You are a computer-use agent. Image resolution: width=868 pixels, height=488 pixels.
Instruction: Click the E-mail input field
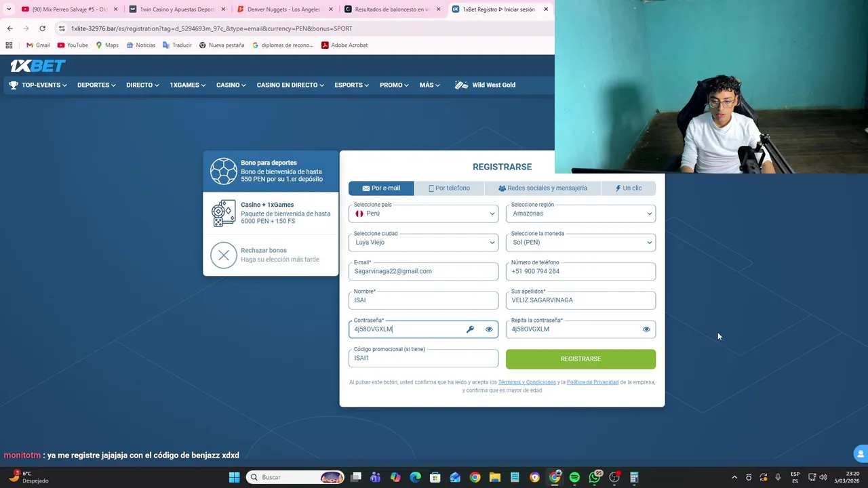[423, 271]
